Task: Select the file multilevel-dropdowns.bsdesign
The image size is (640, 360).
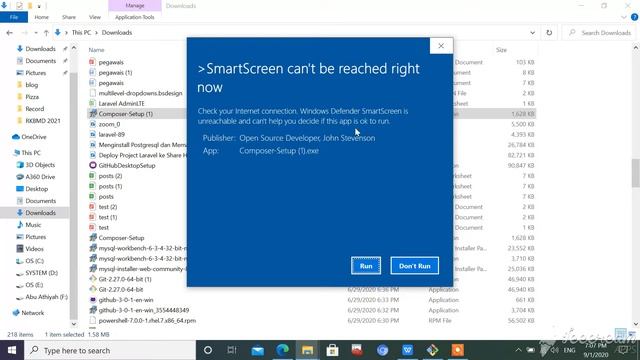Action: [x=140, y=93]
